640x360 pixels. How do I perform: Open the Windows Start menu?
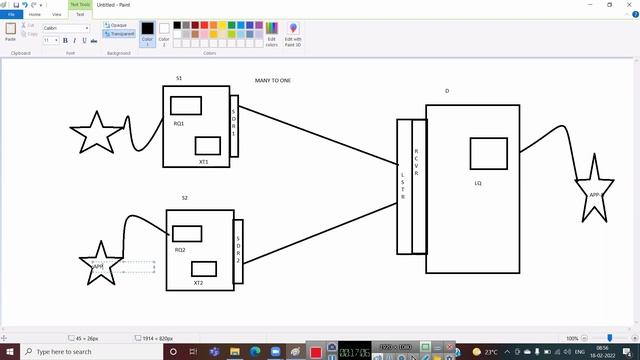pos(10,351)
